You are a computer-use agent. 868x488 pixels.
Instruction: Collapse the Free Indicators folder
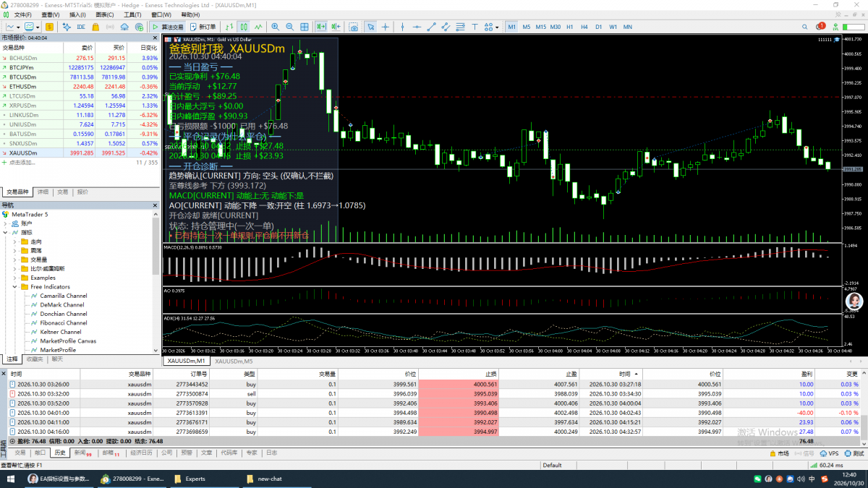[14, 287]
